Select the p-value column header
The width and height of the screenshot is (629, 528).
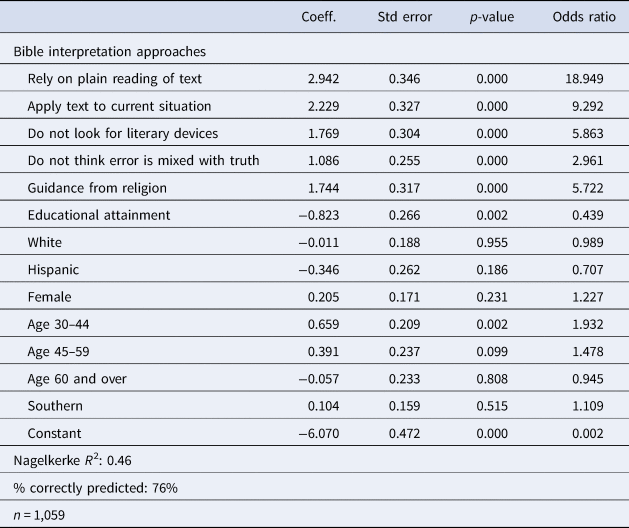[492, 18]
